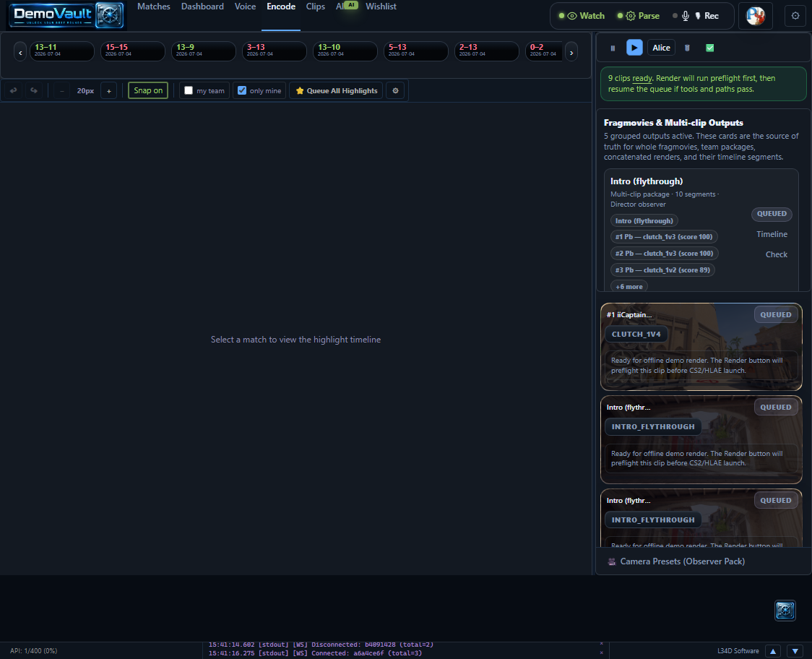Click the Intro (flythrough) package heading

pos(647,181)
